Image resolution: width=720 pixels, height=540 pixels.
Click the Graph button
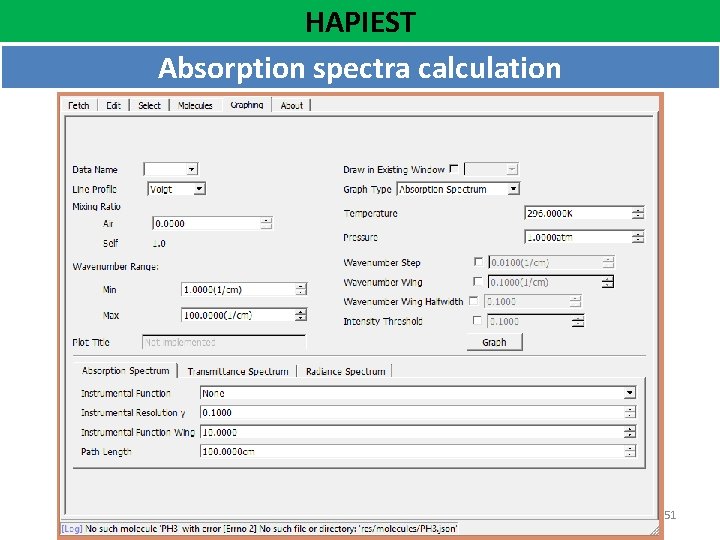[495, 342]
